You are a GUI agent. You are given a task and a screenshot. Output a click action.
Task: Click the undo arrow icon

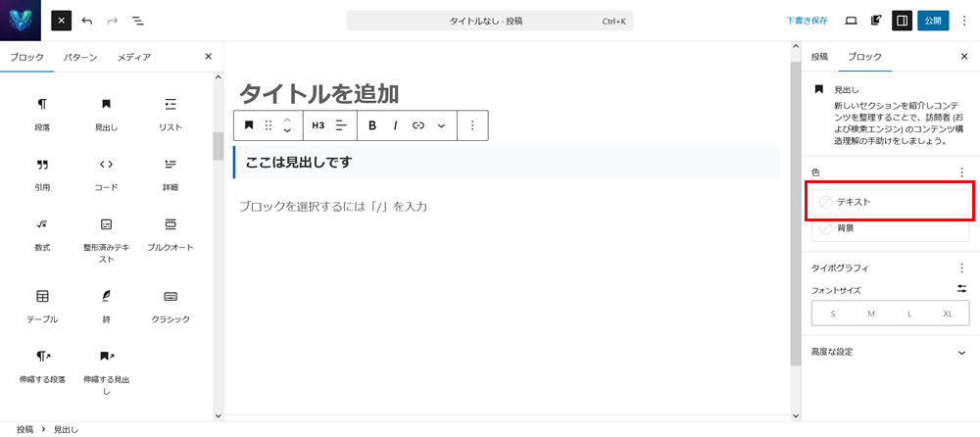pyautogui.click(x=87, y=21)
